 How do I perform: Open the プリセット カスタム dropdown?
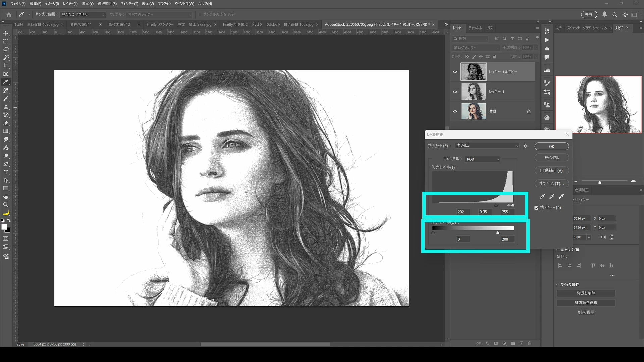(x=487, y=146)
